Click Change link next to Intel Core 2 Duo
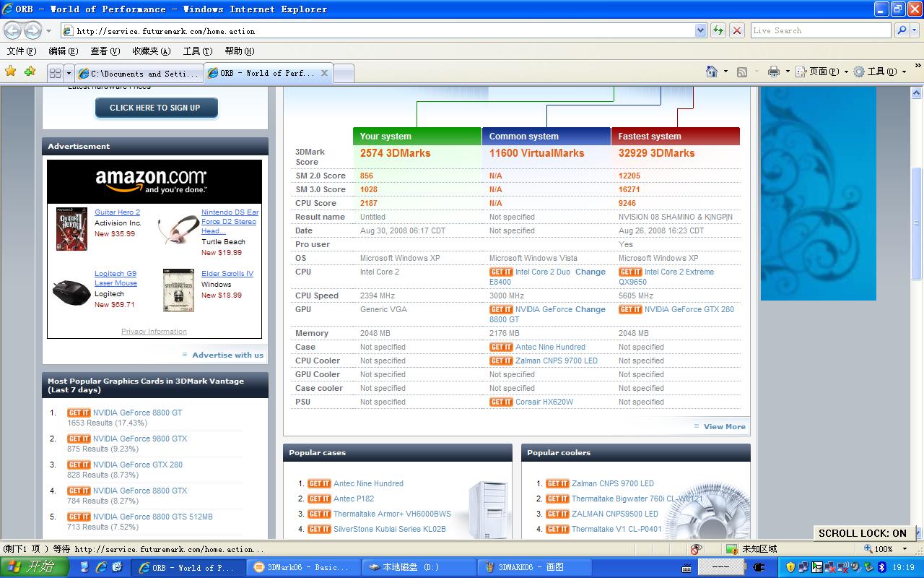This screenshot has width=924, height=578. point(590,272)
